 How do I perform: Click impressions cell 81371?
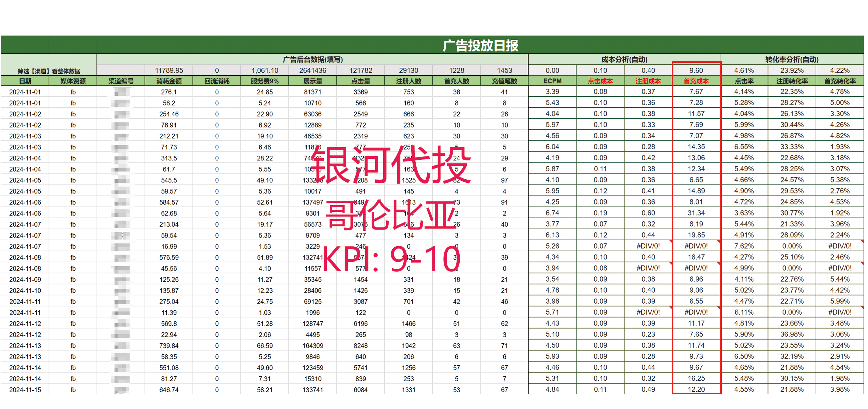[313, 92]
